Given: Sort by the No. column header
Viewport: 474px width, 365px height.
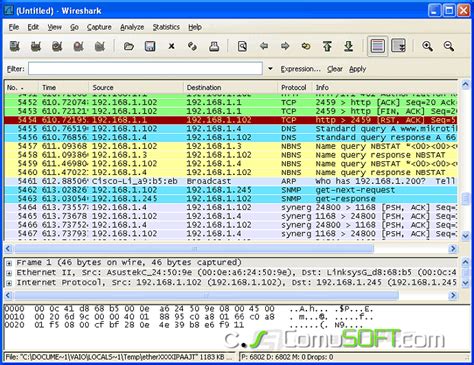Looking at the screenshot, I should (21, 88).
